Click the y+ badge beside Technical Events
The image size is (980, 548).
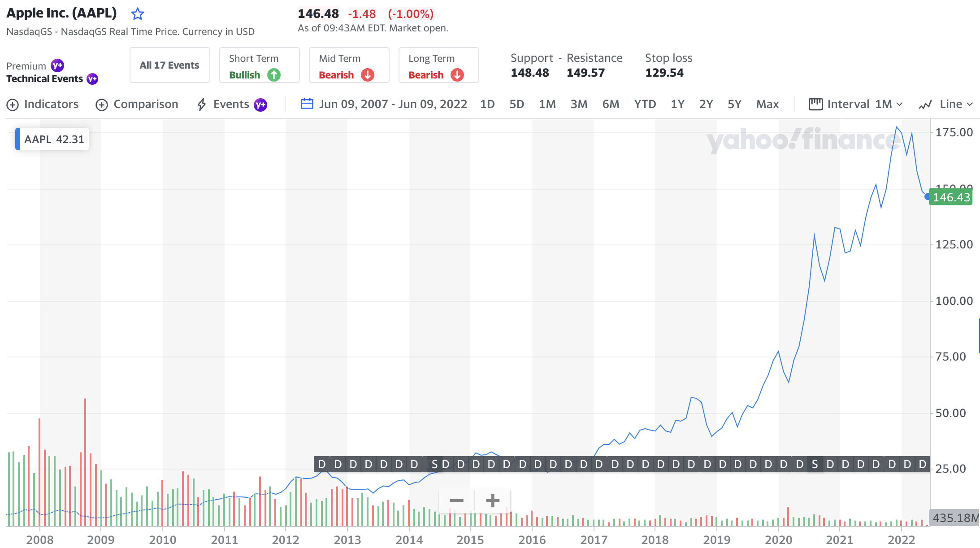[x=92, y=79]
